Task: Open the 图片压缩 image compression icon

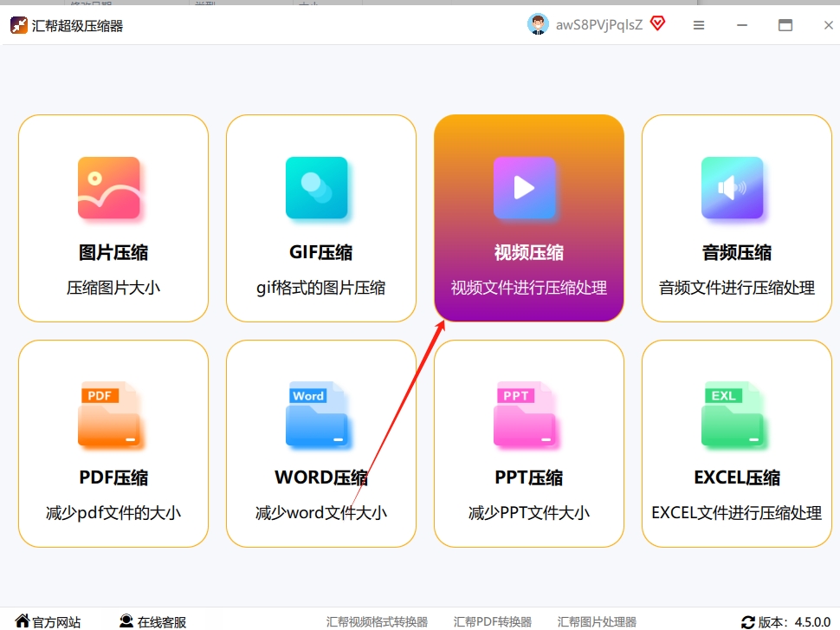Action: pyautogui.click(x=109, y=188)
